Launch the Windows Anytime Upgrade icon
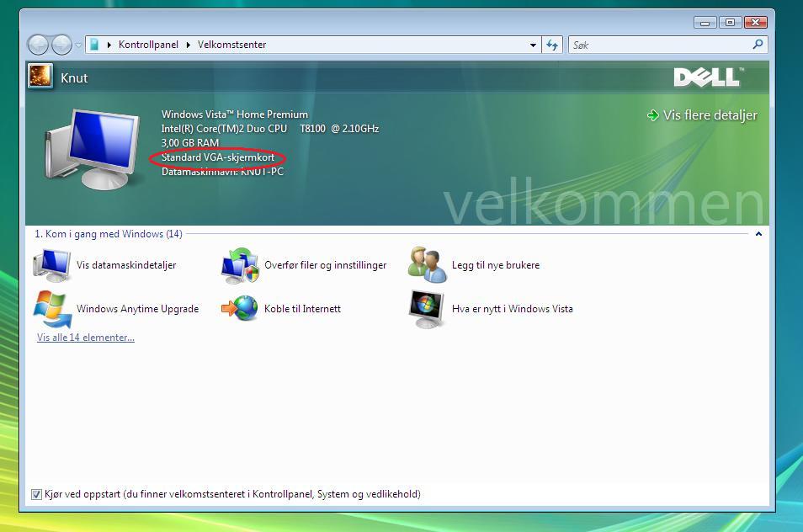Viewport: 803px width, 532px height. click(52, 309)
